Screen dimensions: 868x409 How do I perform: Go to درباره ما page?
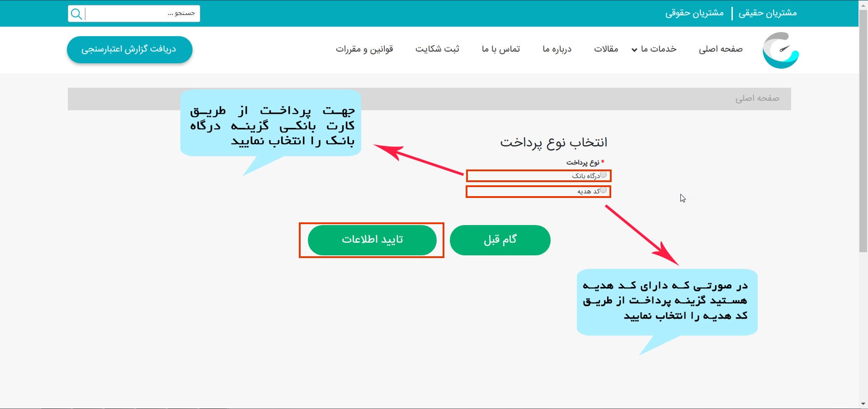[557, 49]
